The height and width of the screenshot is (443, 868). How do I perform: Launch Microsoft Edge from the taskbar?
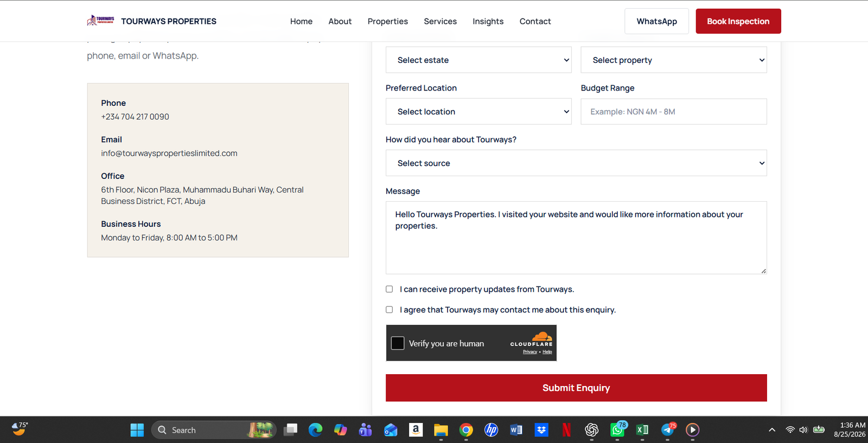coord(315,430)
